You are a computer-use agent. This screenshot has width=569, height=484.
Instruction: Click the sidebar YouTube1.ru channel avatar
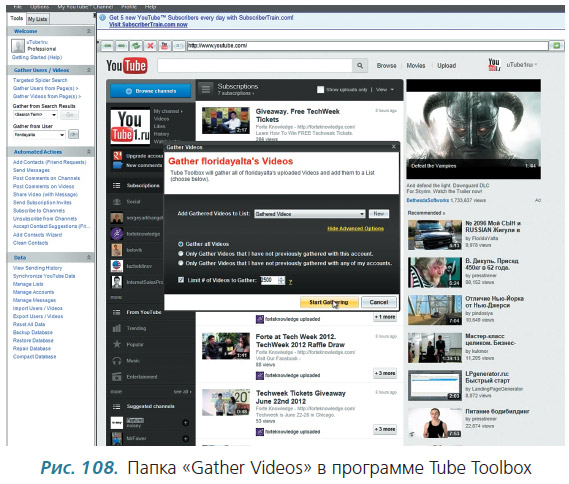tap(130, 126)
